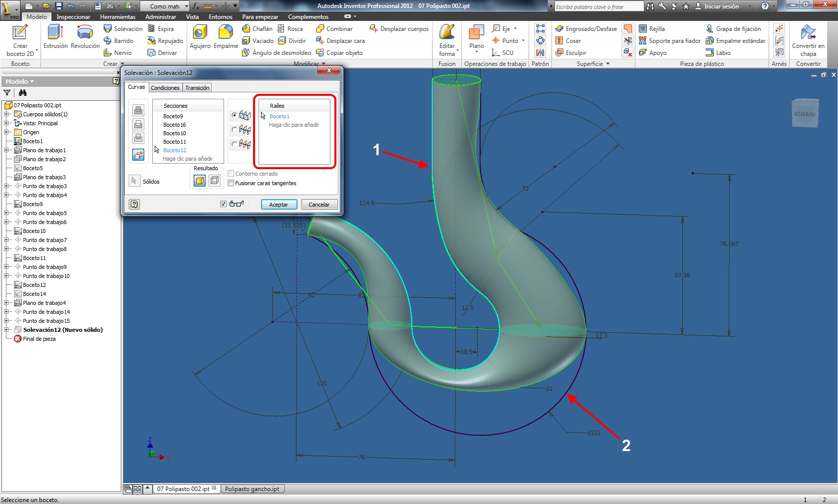Select the Raíles loft type radio button
The width and height of the screenshot is (838, 504).
coord(234,115)
